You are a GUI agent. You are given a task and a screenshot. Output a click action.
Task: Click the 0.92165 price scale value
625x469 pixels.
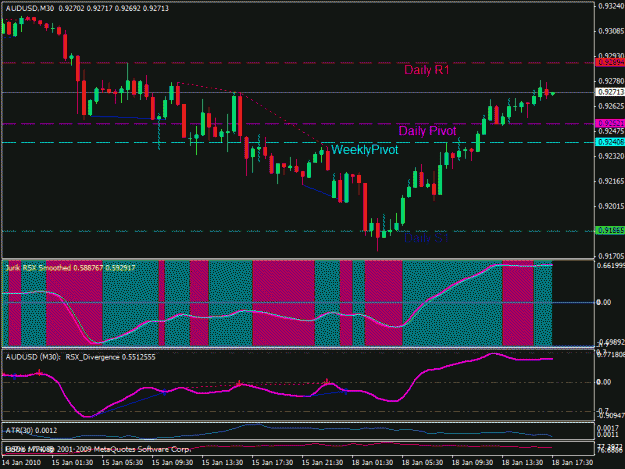(611, 181)
